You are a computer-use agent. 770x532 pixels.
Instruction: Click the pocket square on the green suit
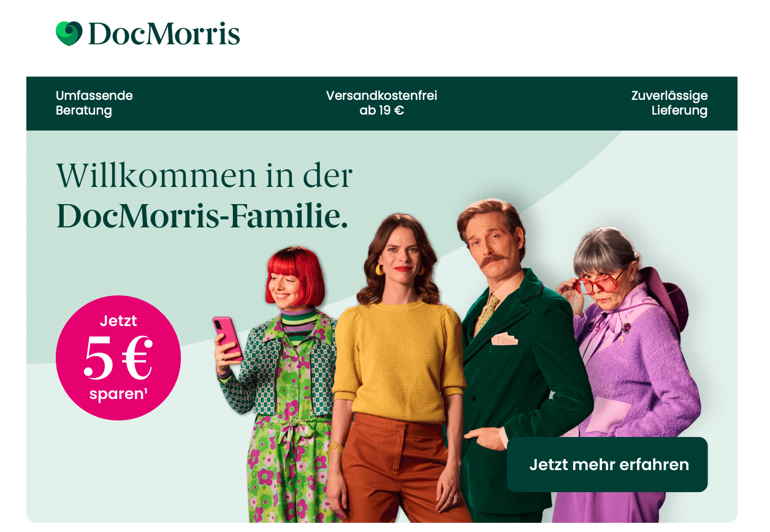click(x=505, y=338)
